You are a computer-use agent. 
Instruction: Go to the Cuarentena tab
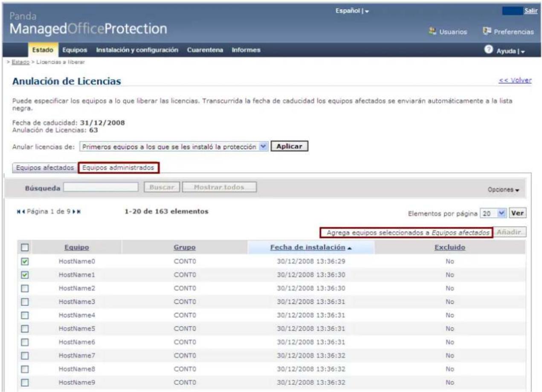[206, 50]
